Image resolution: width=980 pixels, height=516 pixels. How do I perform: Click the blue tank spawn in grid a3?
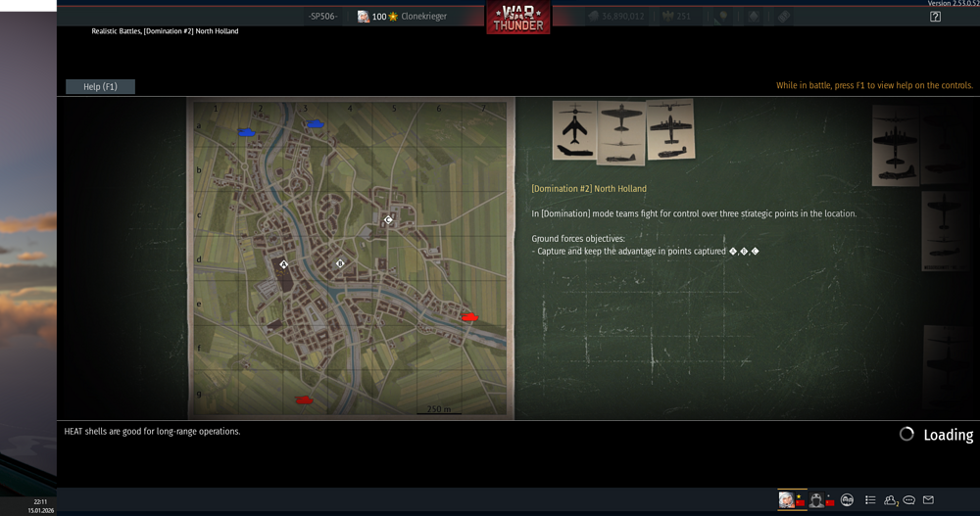(315, 123)
